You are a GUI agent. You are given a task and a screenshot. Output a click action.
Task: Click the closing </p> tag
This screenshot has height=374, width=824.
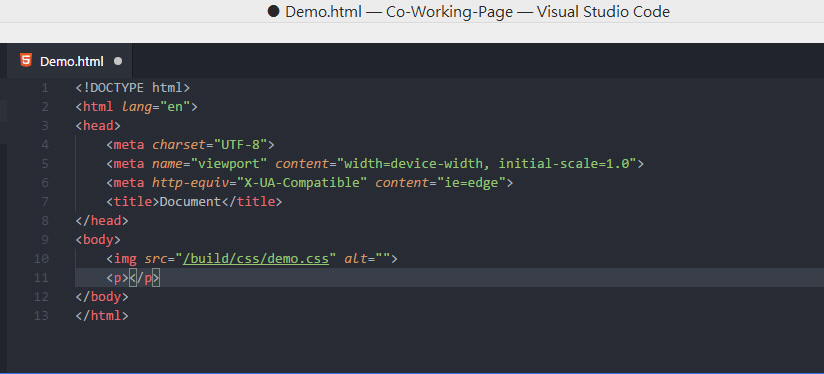tap(145, 278)
